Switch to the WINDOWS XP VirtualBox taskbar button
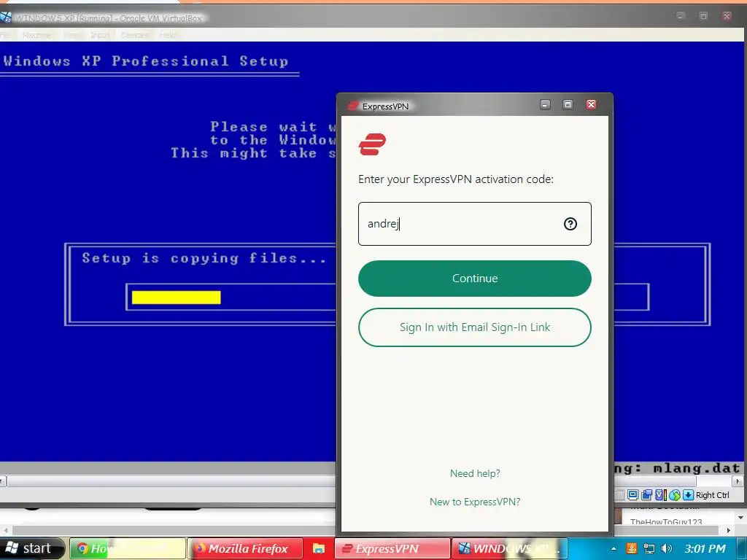The height and width of the screenshot is (560, 747). [509, 548]
